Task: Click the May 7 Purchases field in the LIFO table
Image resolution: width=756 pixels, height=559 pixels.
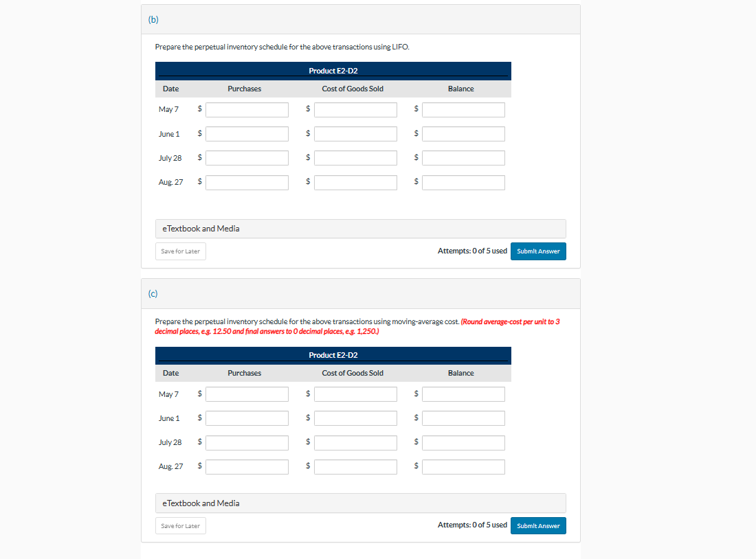Action: coord(247,109)
